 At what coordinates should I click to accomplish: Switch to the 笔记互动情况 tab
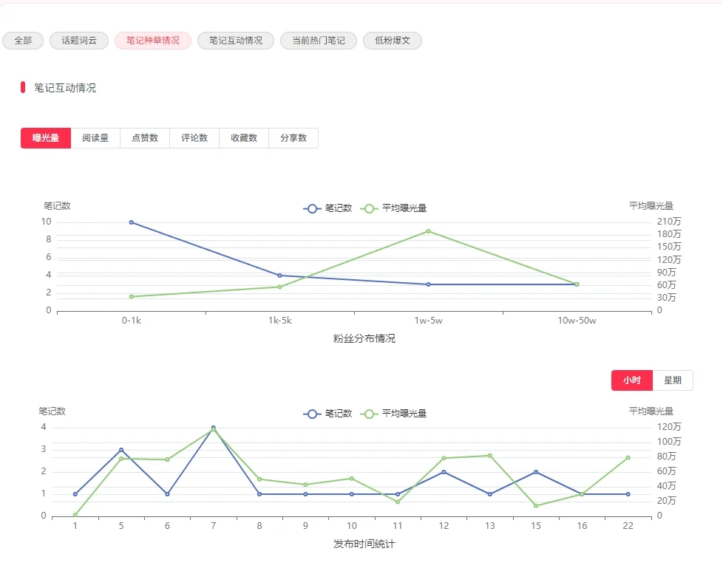pyautogui.click(x=236, y=41)
